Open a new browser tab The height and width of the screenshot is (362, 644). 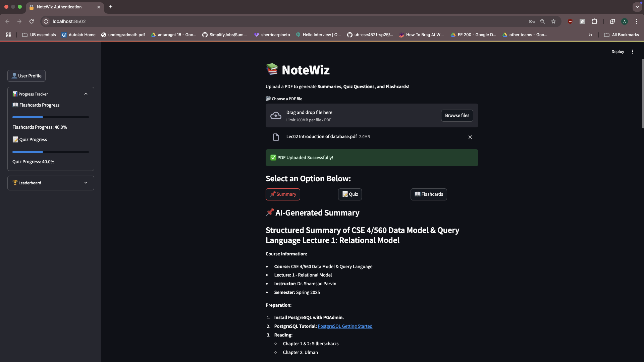pyautogui.click(x=111, y=7)
